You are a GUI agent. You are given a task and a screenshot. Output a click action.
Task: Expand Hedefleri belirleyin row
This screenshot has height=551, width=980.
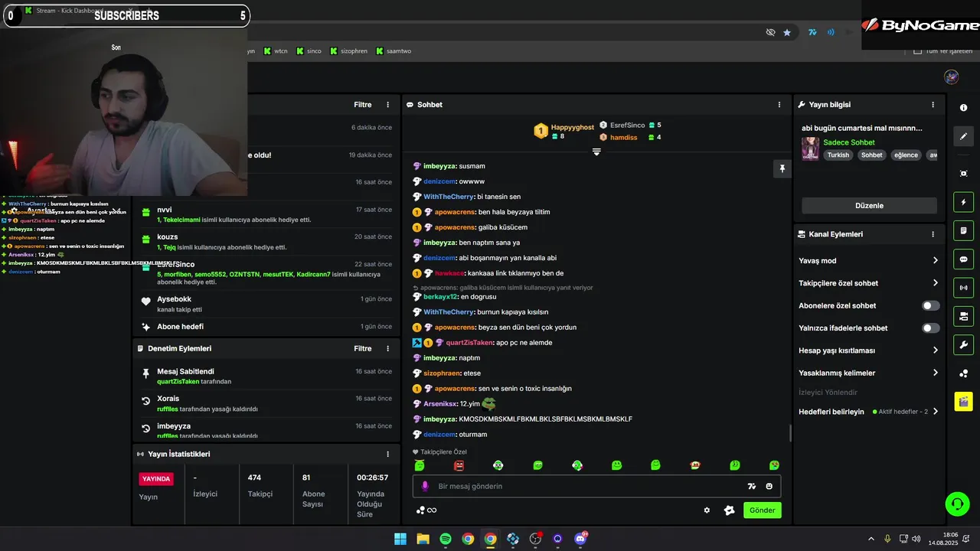point(868,412)
